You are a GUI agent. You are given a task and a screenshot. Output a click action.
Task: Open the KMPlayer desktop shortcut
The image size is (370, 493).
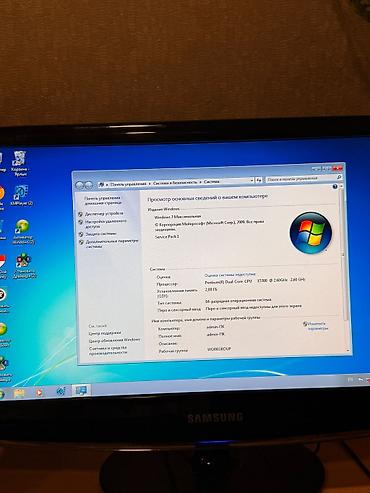[x=21, y=196]
